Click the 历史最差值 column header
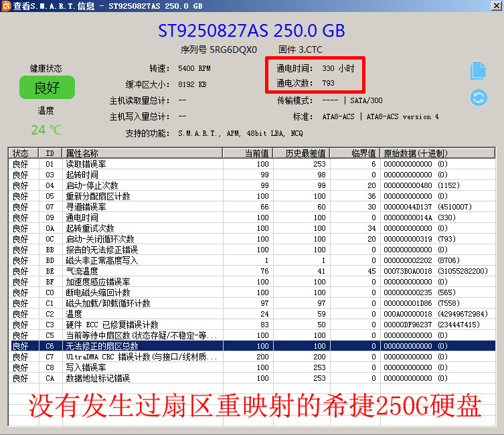 tap(301, 153)
